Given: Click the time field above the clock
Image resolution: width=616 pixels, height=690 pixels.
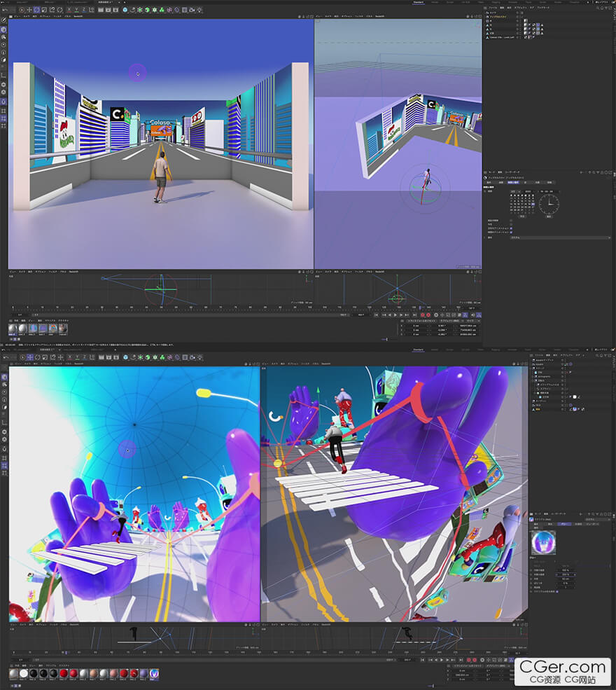Looking at the screenshot, I should [x=549, y=191].
